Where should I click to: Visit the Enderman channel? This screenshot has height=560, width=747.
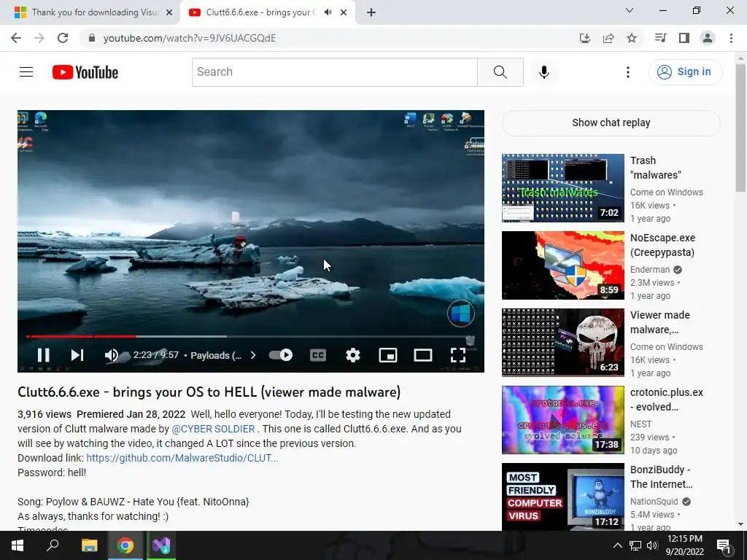pos(650,270)
